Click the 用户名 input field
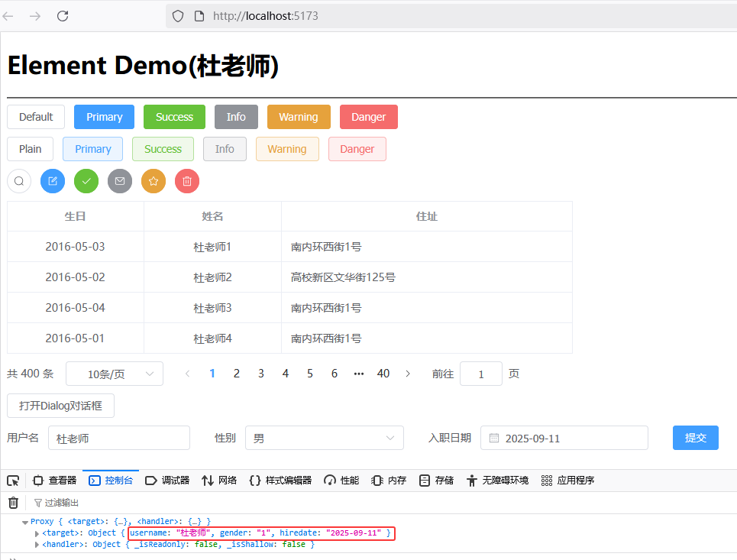This screenshot has width=737, height=560. point(118,439)
